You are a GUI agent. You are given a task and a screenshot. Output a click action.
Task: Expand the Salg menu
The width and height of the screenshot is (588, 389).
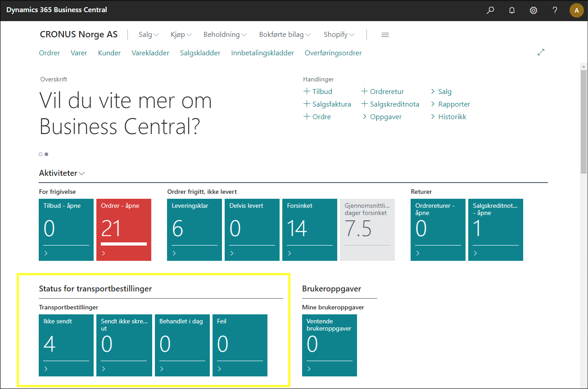click(149, 35)
